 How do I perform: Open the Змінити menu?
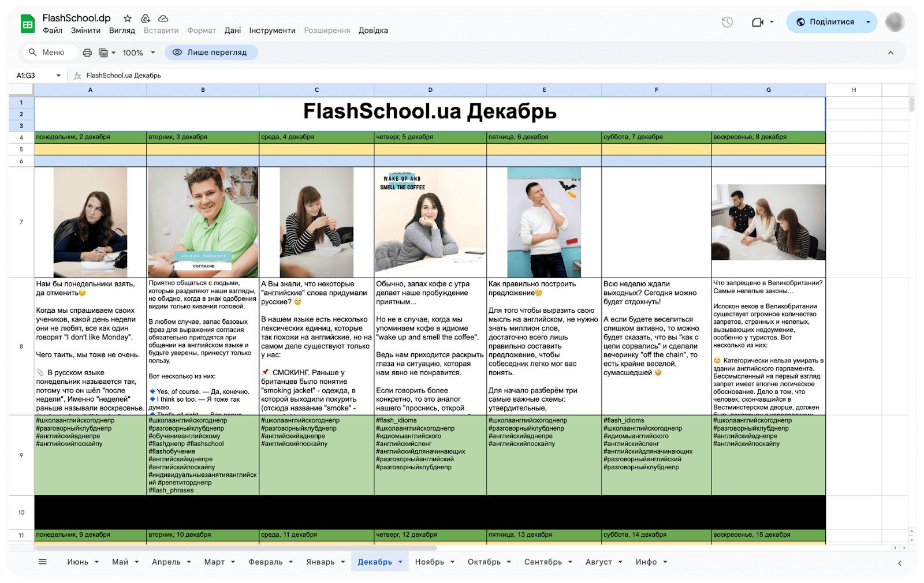(85, 31)
